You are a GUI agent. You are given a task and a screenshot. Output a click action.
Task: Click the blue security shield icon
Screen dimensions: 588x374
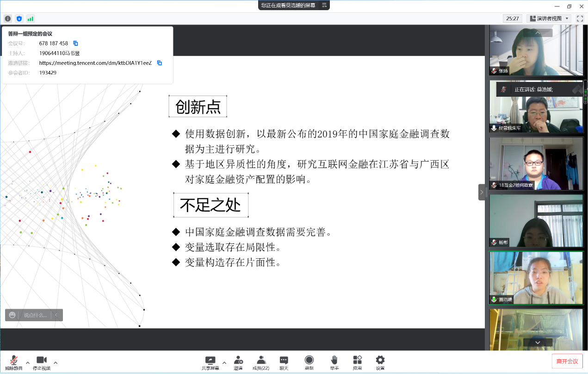(19, 19)
